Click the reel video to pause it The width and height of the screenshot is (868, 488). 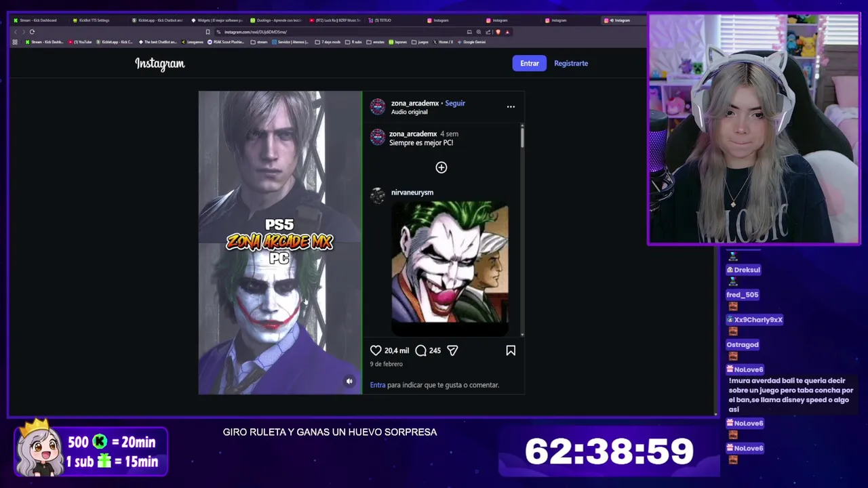point(280,243)
